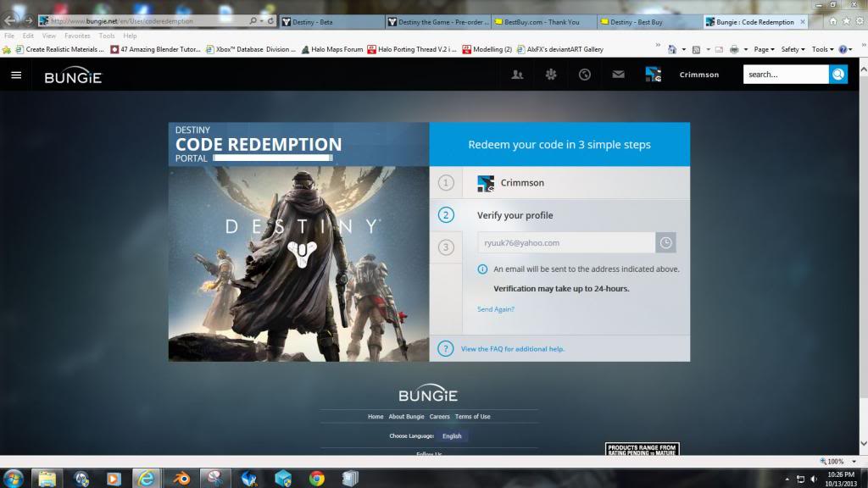Open the About Bungie footer link
The image size is (868, 488).
coord(406,417)
